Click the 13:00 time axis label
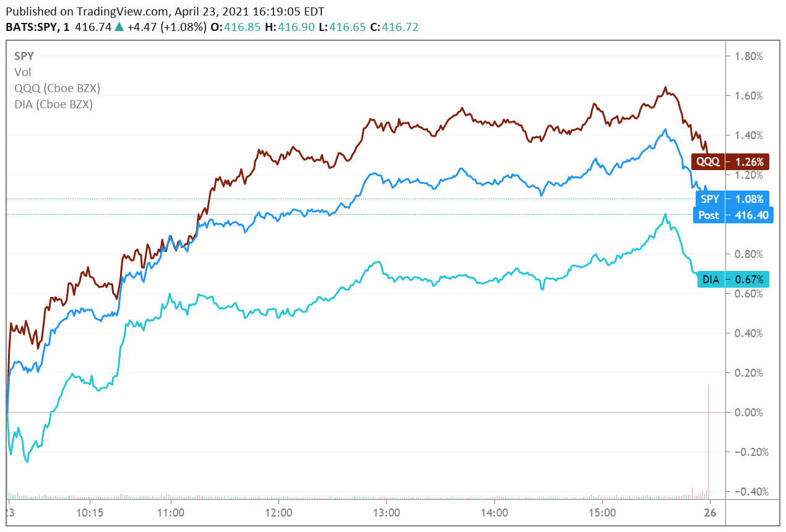786x532 pixels. (x=386, y=513)
